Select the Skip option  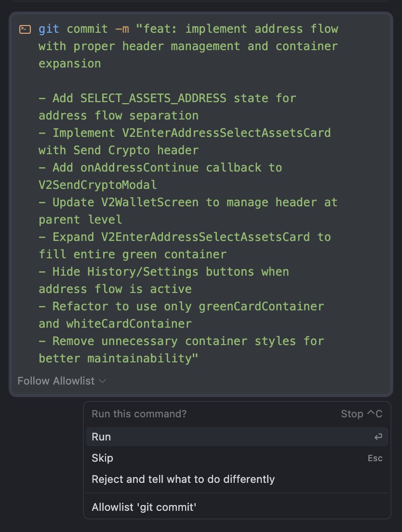tap(237, 458)
